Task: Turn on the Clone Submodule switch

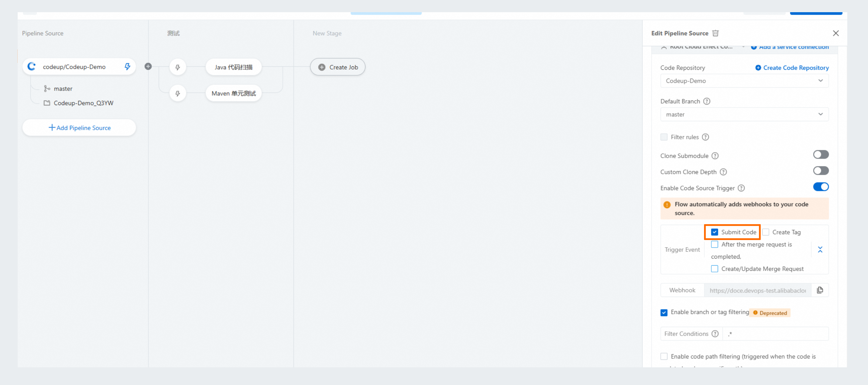Action: coord(820,155)
